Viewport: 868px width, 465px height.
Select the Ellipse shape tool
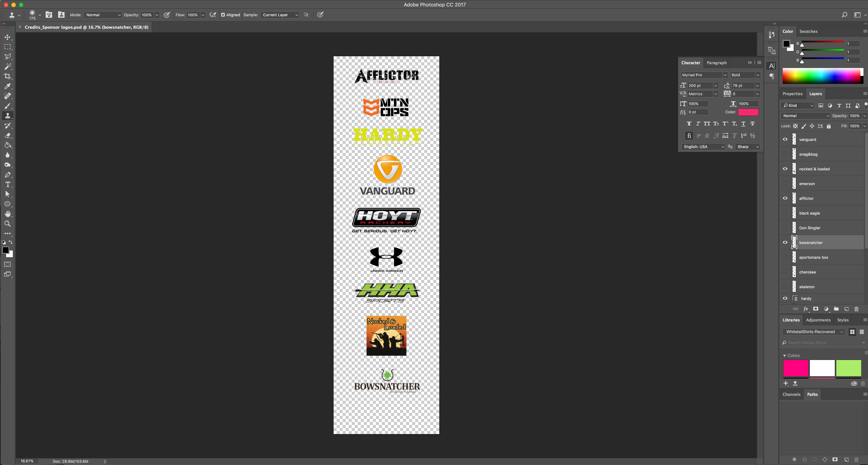coord(8,204)
